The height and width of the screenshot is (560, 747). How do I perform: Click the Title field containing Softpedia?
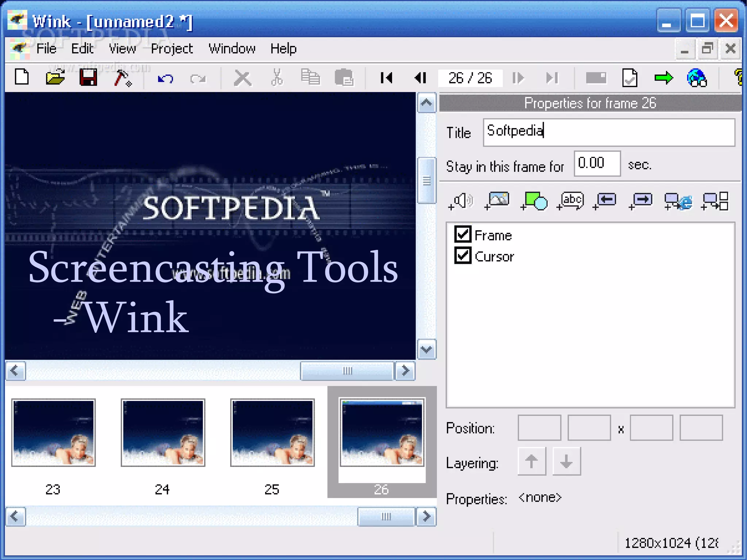coord(609,132)
